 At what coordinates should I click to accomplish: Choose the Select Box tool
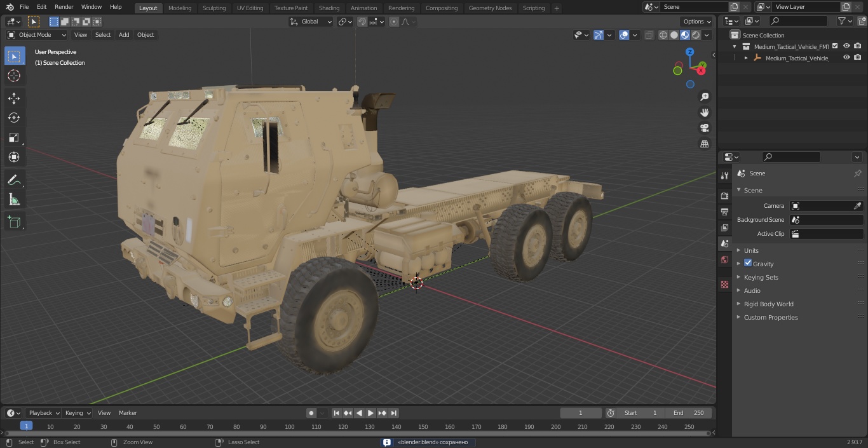14,56
